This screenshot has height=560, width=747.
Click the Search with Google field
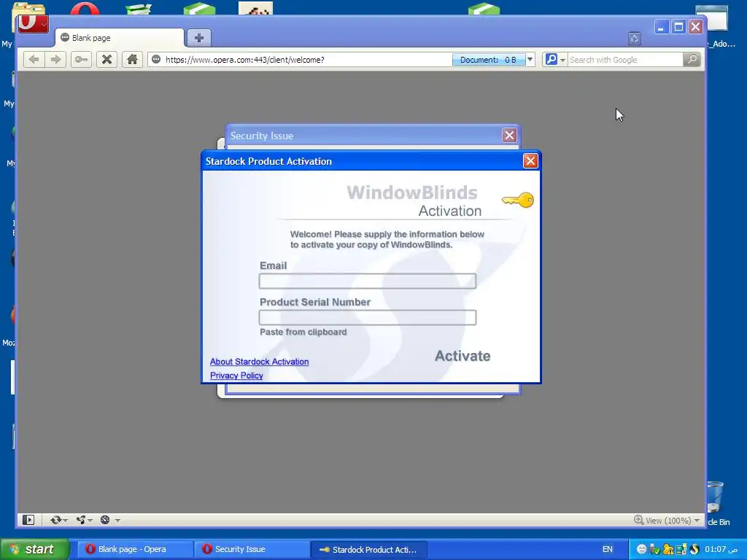tap(625, 60)
